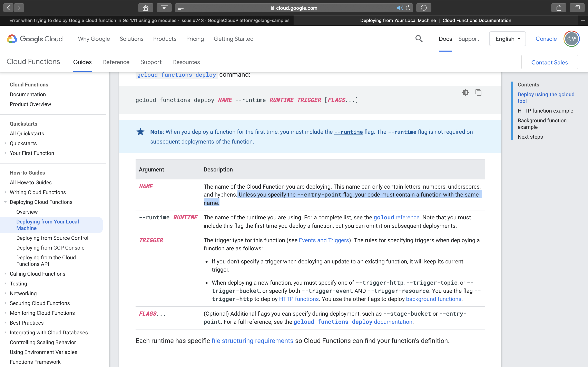The height and width of the screenshot is (367, 588).
Task: Switch to the Reference tab
Action: pos(116,62)
